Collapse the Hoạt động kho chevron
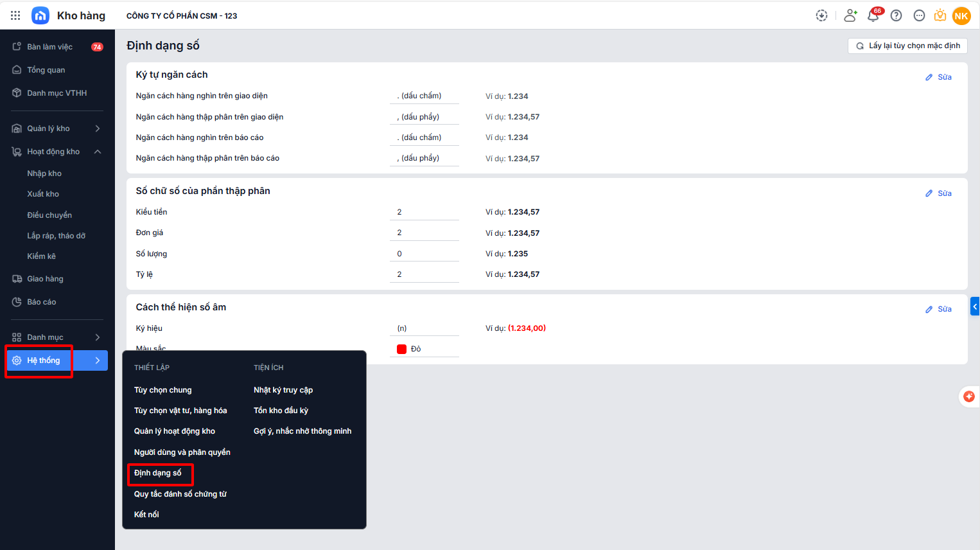 click(x=98, y=152)
